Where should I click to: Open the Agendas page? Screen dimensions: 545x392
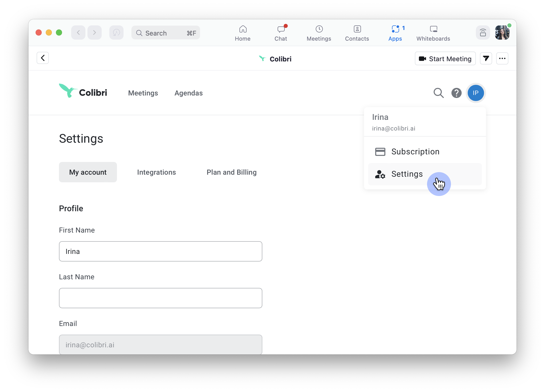(x=189, y=93)
